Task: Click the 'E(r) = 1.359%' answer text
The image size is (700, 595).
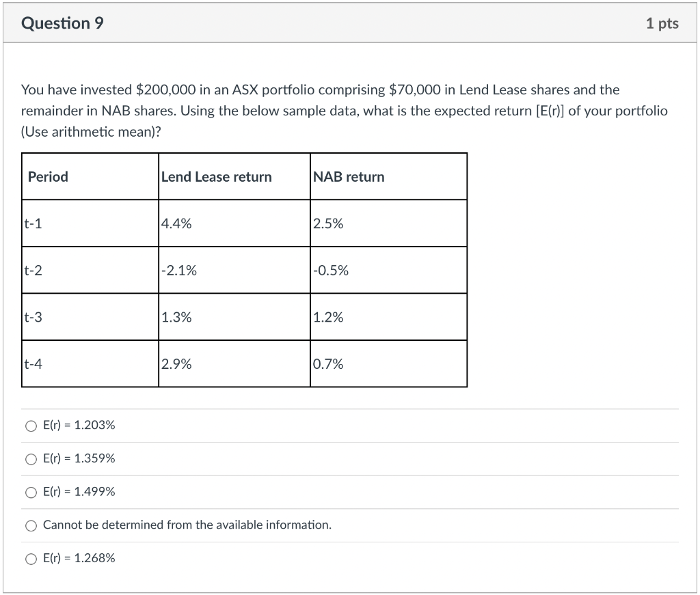Action: coord(79,458)
